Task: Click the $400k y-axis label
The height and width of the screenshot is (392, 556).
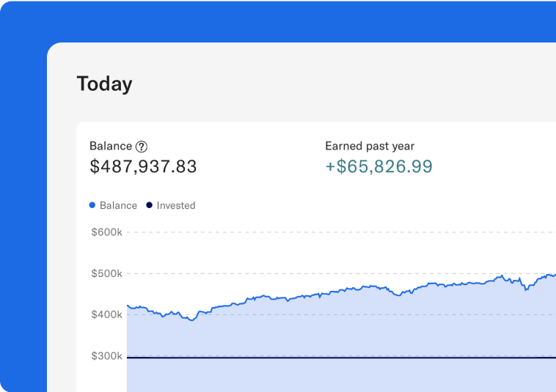Action: [106, 315]
